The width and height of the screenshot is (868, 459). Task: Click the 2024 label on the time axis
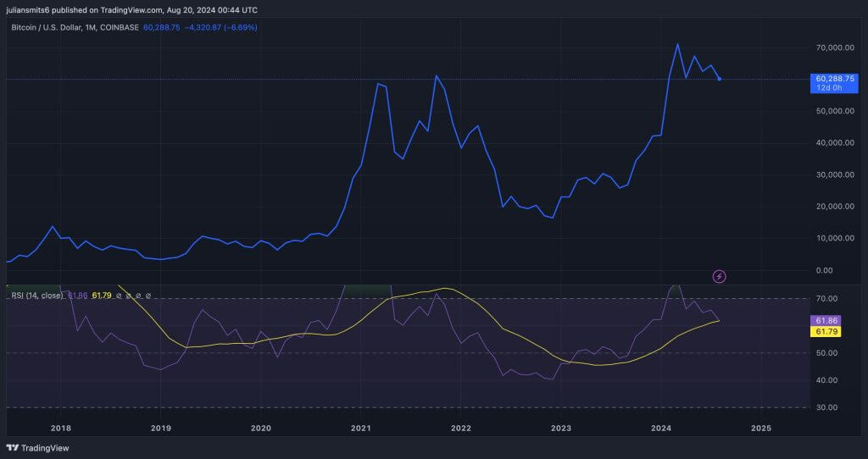pyautogui.click(x=661, y=428)
